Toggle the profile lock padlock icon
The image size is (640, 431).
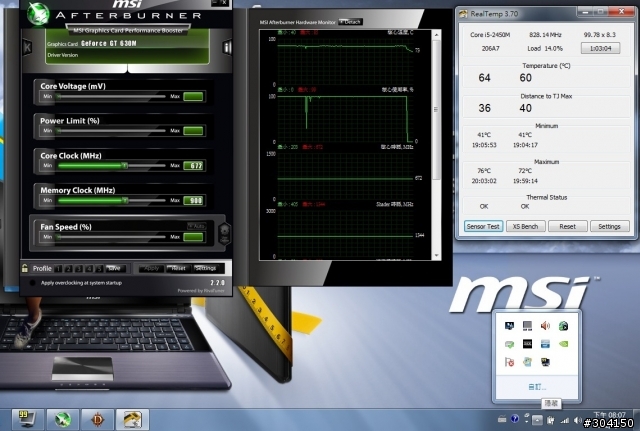tap(25, 268)
